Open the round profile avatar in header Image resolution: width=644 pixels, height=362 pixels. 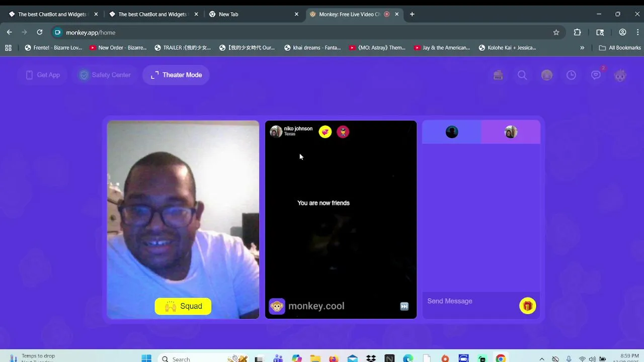pyautogui.click(x=547, y=75)
